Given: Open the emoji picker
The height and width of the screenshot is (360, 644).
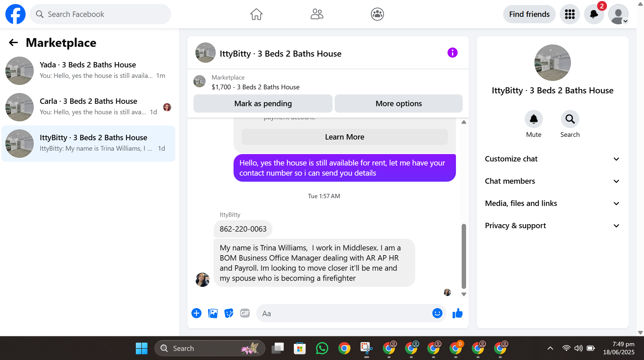Looking at the screenshot, I should pyautogui.click(x=437, y=313).
